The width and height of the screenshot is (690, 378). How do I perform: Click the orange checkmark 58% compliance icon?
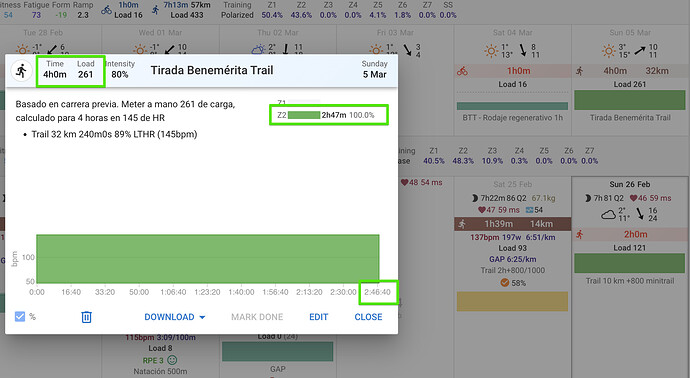pos(505,283)
